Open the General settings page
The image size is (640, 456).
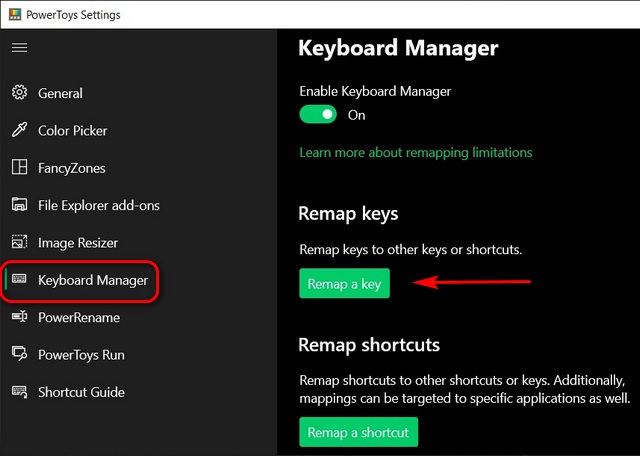point(60,93)
